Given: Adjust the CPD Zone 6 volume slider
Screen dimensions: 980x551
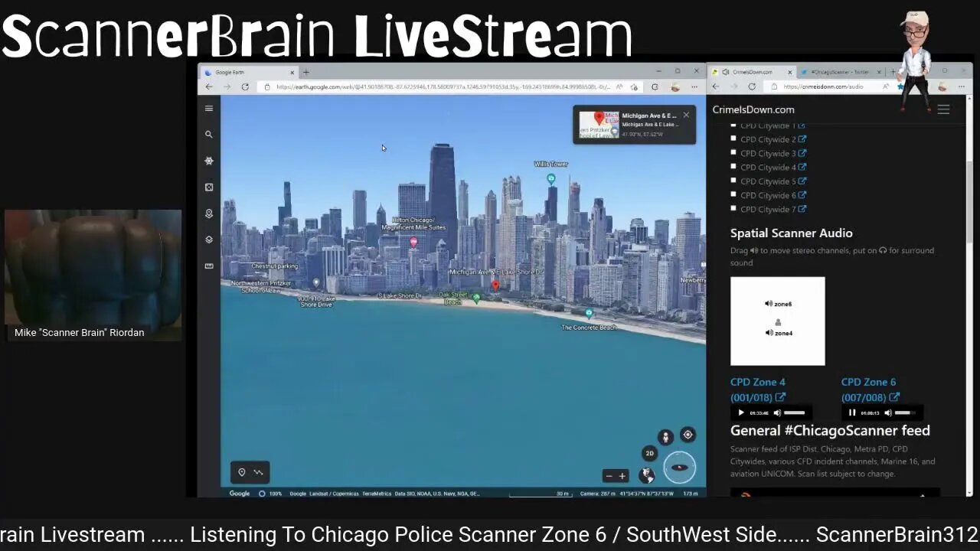Looking at the screenshot, I should coord(906,412).
